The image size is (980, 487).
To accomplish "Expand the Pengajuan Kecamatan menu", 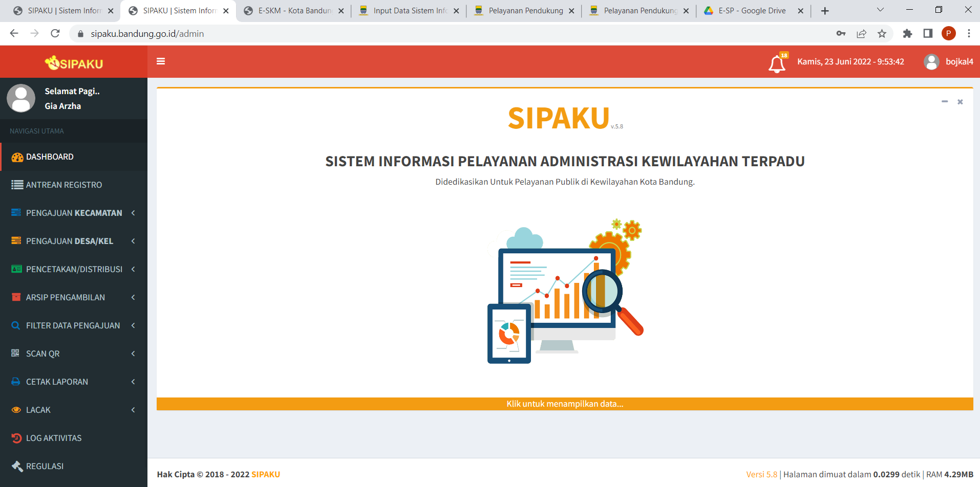I will coord(74,213).
